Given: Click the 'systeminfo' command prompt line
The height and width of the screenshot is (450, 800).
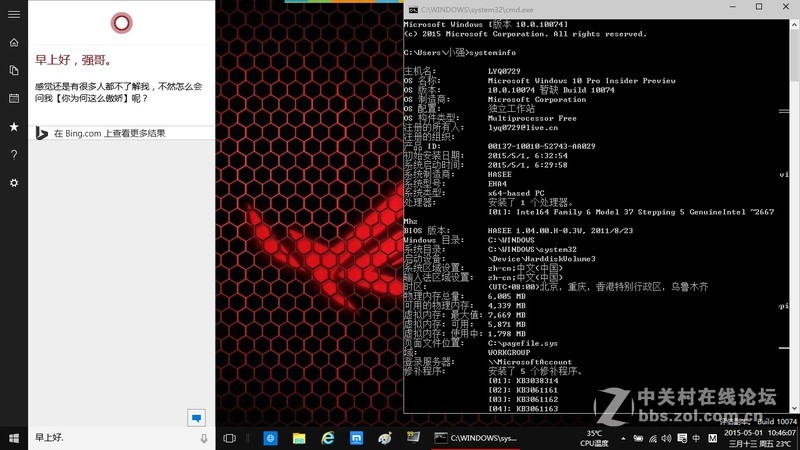Looking at the screenshot, I should coord(460,53).
